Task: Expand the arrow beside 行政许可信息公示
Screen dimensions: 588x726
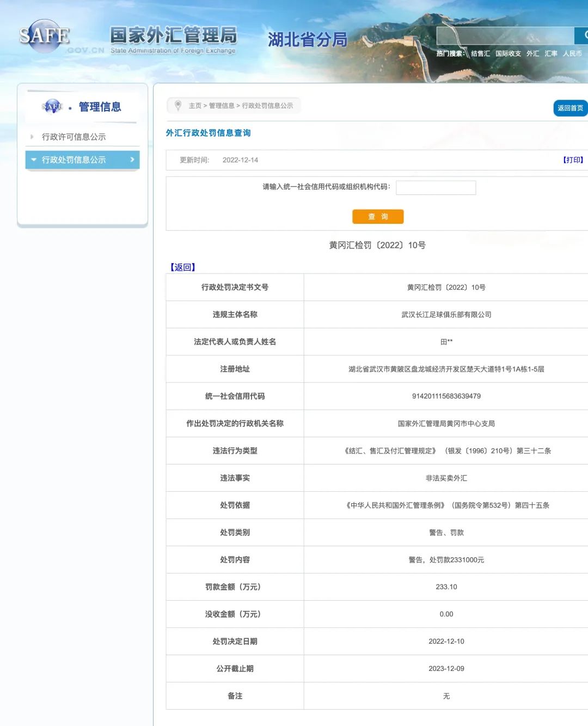Action: [32, 137]
